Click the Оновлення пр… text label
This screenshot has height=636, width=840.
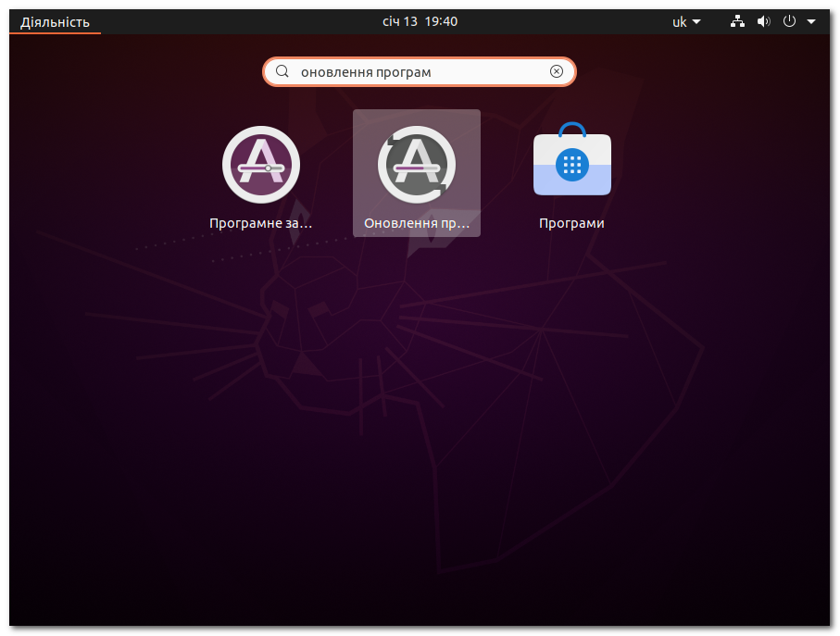[x=416, y=222]
